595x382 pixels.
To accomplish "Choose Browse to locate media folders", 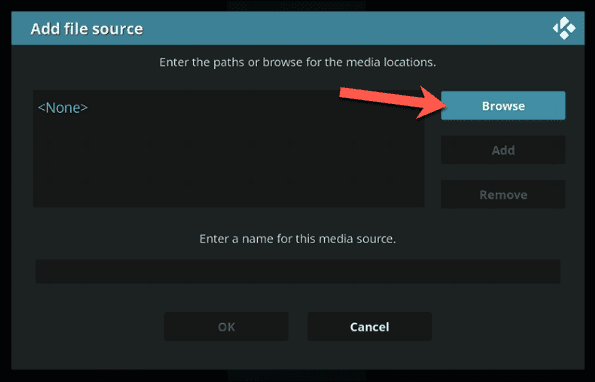I will pos(503,106).
